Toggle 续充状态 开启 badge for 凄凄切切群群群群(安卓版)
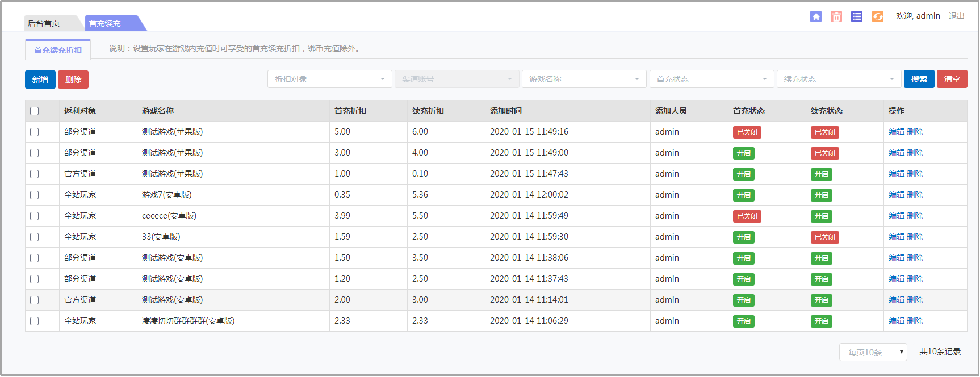The height and width of the screenshot is (377, 980). click(822, 321)
